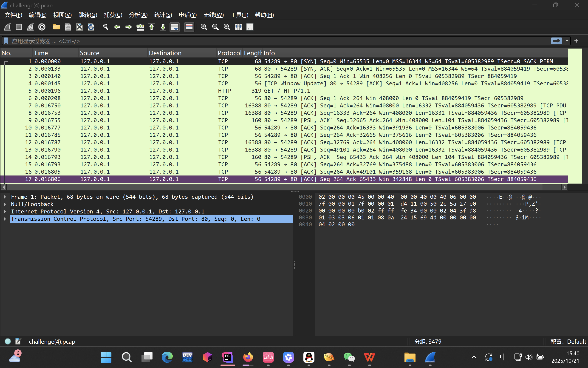
Task: Open the 文件(F) menu
Action: click(14, 15)
